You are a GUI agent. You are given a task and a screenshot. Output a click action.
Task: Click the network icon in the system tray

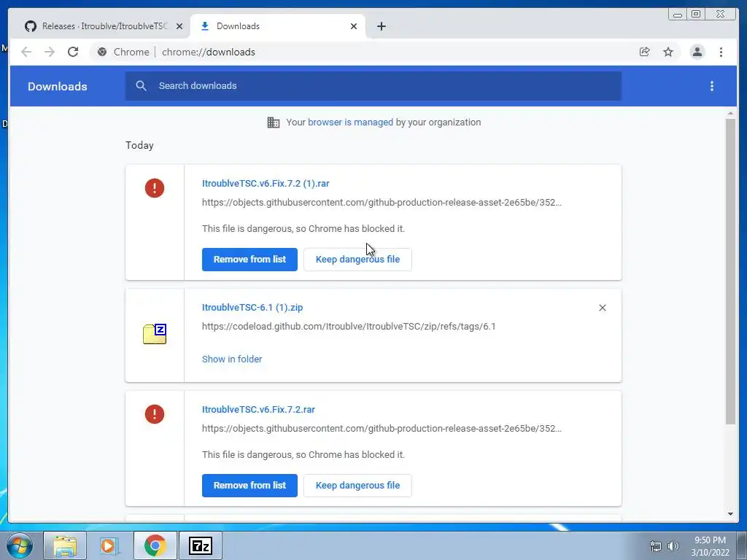tap(656, 546)
